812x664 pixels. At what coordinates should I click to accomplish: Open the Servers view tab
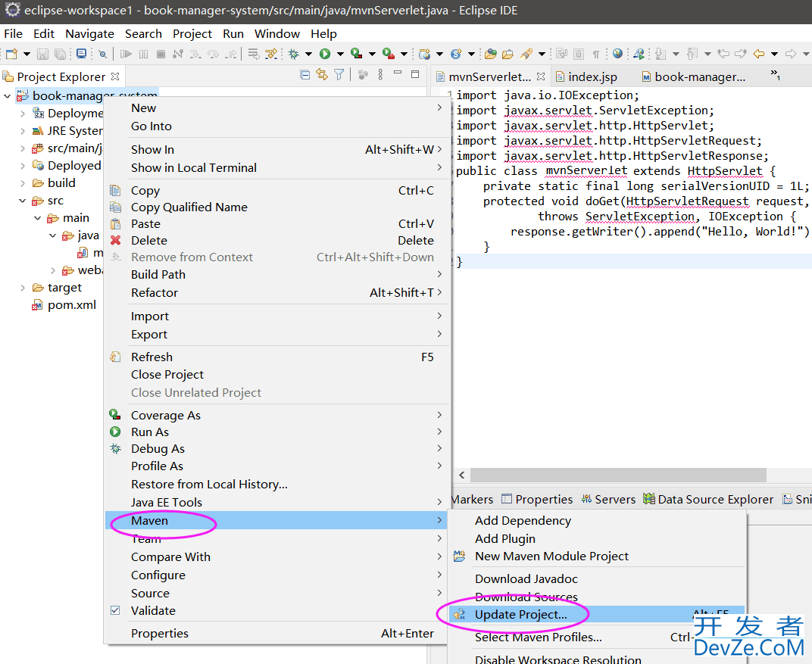[x=608, y=500]
